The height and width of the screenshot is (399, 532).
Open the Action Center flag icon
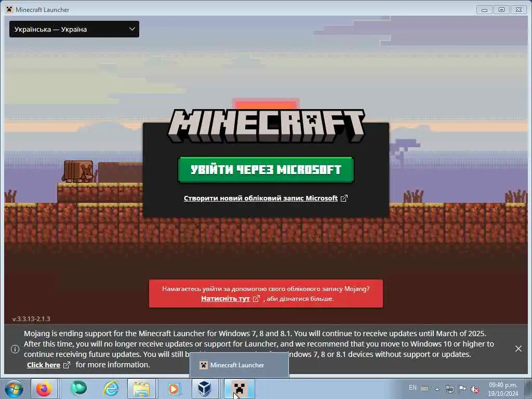pyautogui.click(x=462, y=389)
